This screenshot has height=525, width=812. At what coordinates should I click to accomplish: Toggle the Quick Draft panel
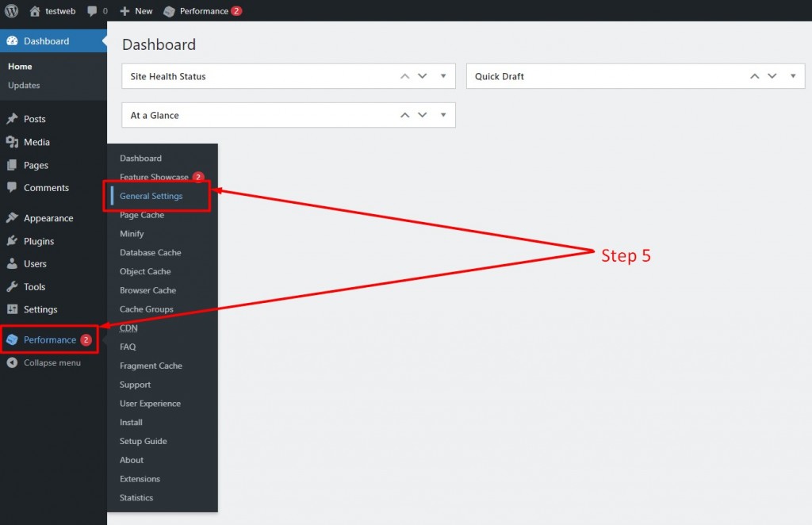click(793, 76)
